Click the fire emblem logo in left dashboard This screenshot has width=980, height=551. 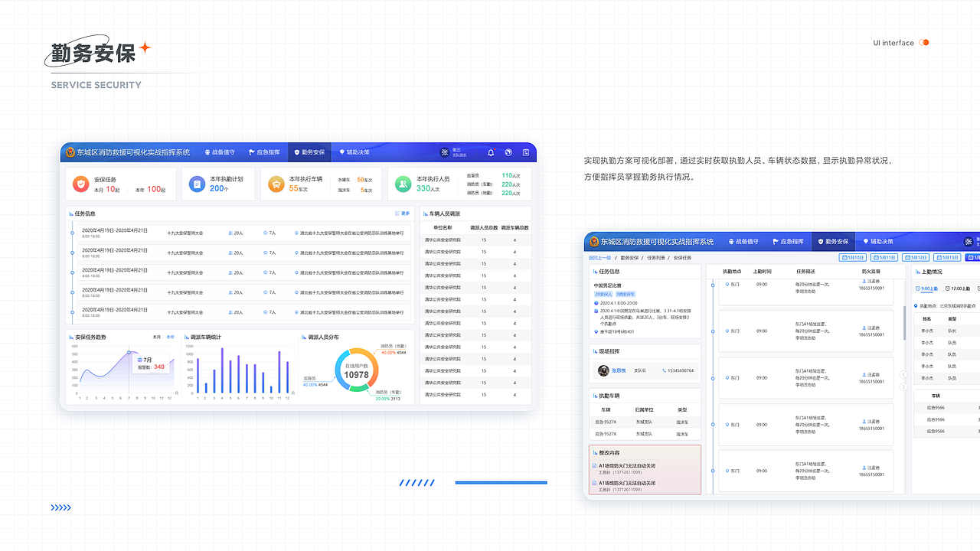(x=70, y=152)
